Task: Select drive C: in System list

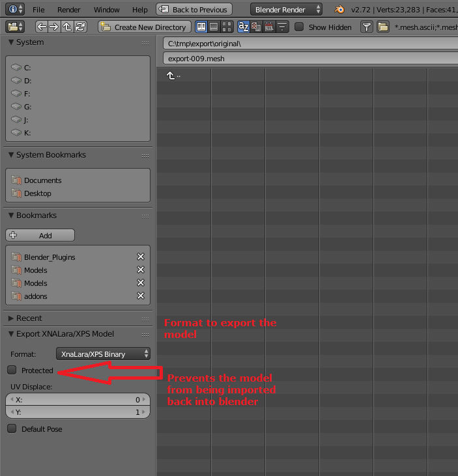Action: [x=78, y=67]
